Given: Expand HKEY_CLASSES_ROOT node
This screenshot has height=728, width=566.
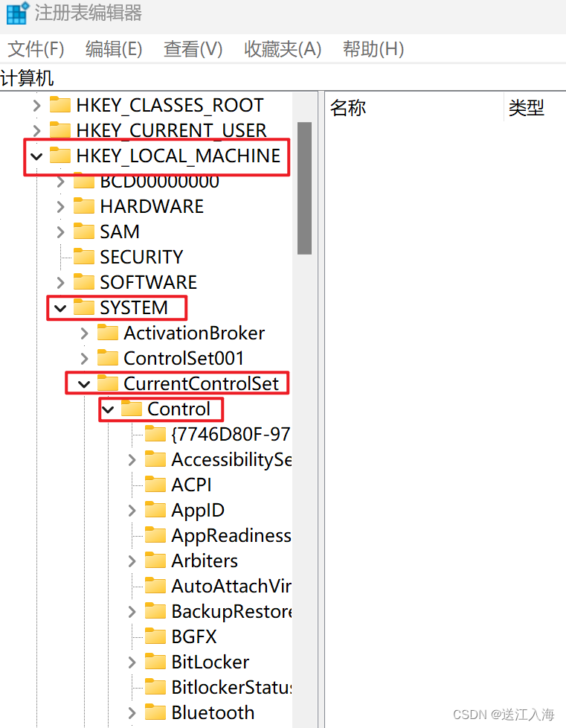Looking at the screenshot, I should [x=37, y=106].
